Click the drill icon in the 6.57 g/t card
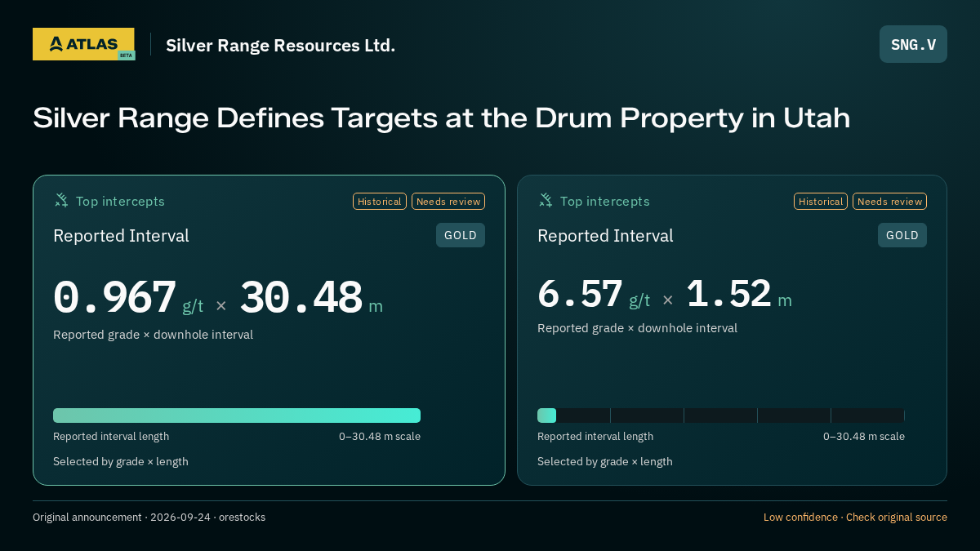Image resolution: width=980 pixels, height=551 pixels. [x=546, y=200]
